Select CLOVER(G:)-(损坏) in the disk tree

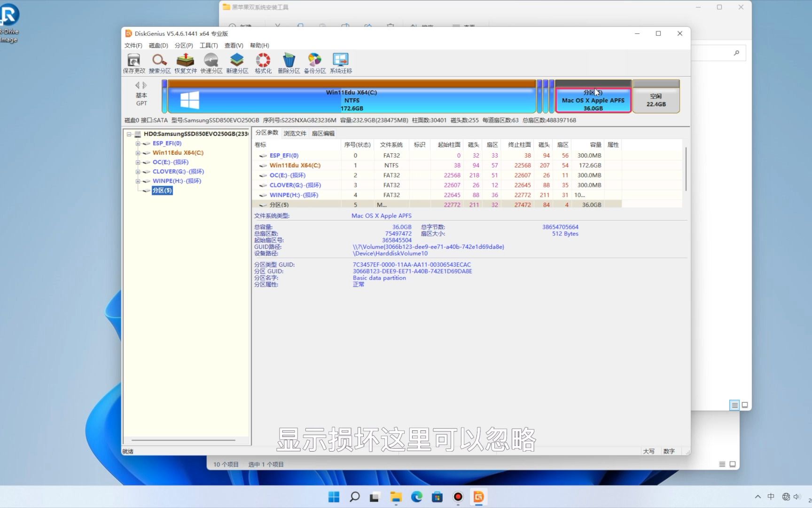pos(178,172)
